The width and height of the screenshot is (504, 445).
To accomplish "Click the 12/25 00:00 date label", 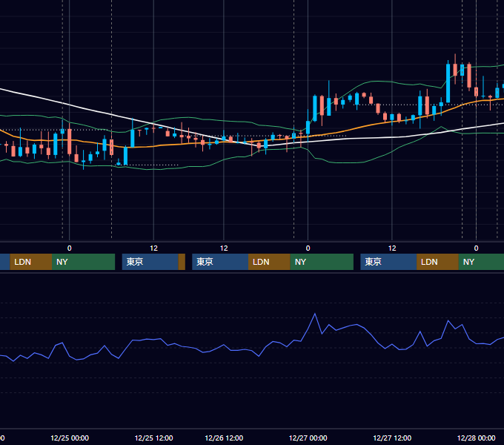I will [70, 438].
